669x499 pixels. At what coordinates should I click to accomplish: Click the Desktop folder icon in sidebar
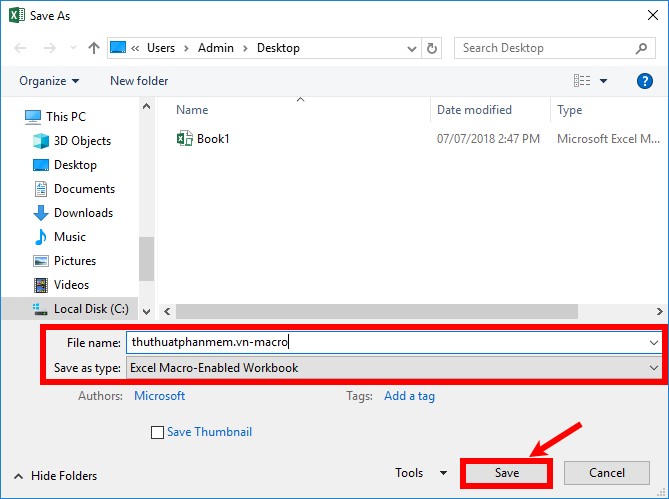tap(41, 165)
